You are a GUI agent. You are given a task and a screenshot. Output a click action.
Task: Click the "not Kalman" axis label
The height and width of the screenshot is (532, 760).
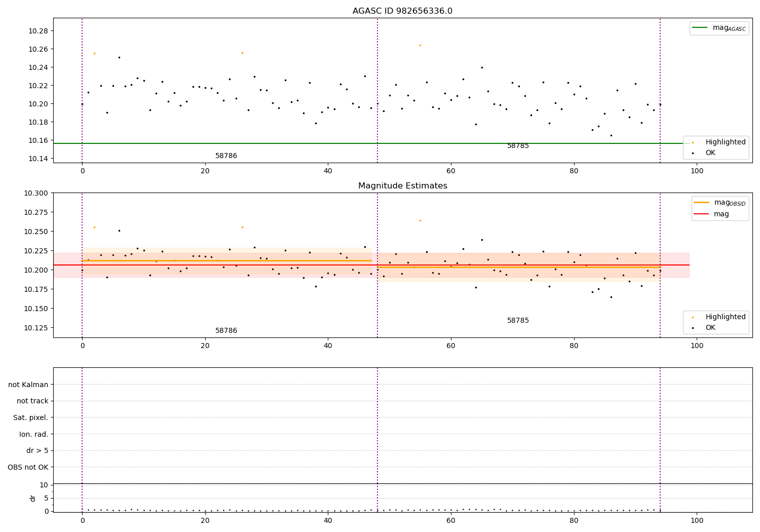click(x=28, y=385)
